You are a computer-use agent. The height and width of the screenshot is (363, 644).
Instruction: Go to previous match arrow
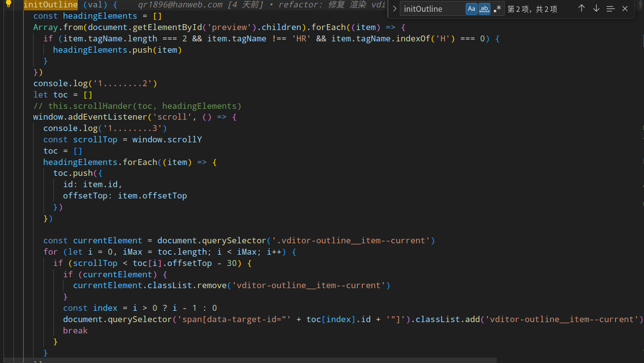[581, 8]
